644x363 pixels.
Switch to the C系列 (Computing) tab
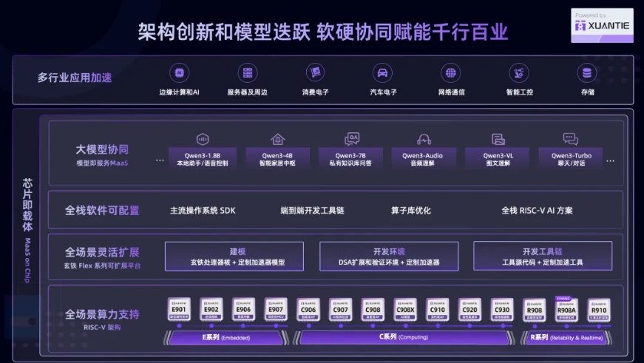click(404, 337)
